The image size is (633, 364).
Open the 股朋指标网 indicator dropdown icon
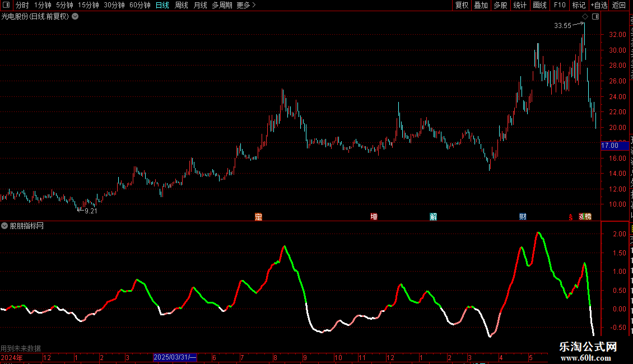tap(4, 226)
